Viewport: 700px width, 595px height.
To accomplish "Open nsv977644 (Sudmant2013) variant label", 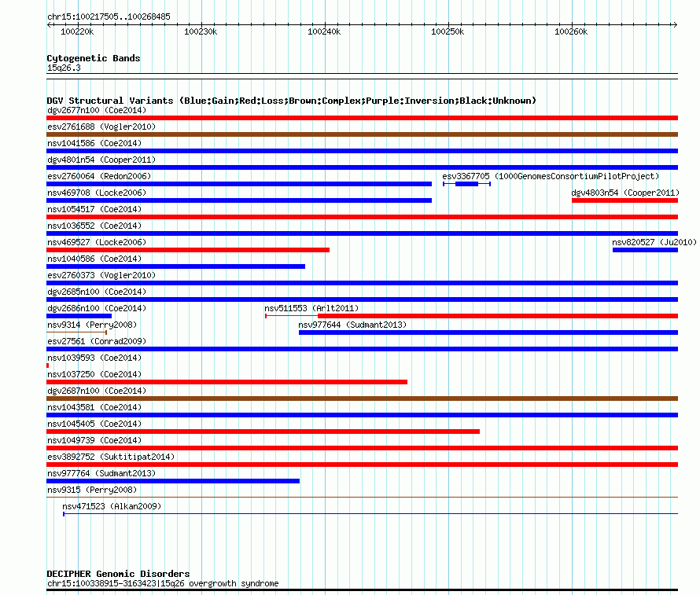I will (352, 325).
